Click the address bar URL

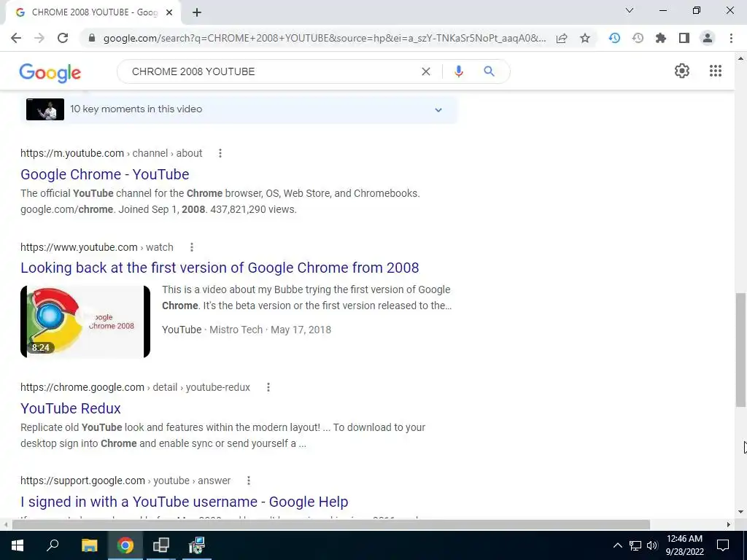click(x=325, y=38)
